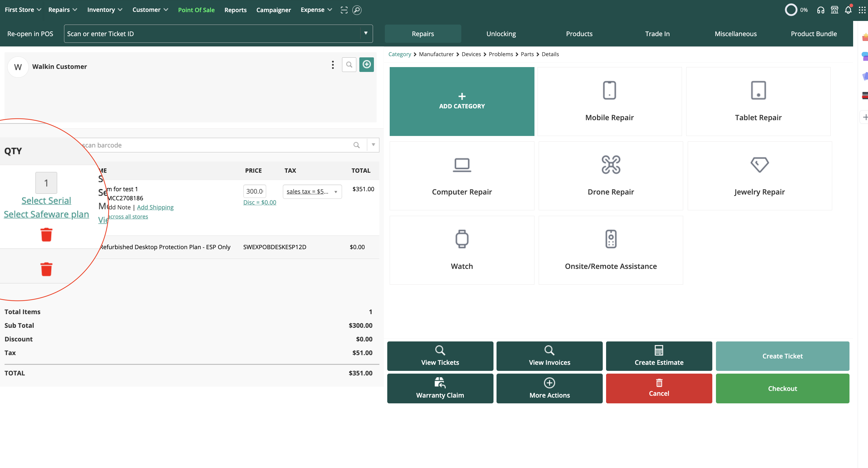Viewport: 868px width, 468px height.
Task: Cancel the current sale
Action: click(x=659, y=388)
